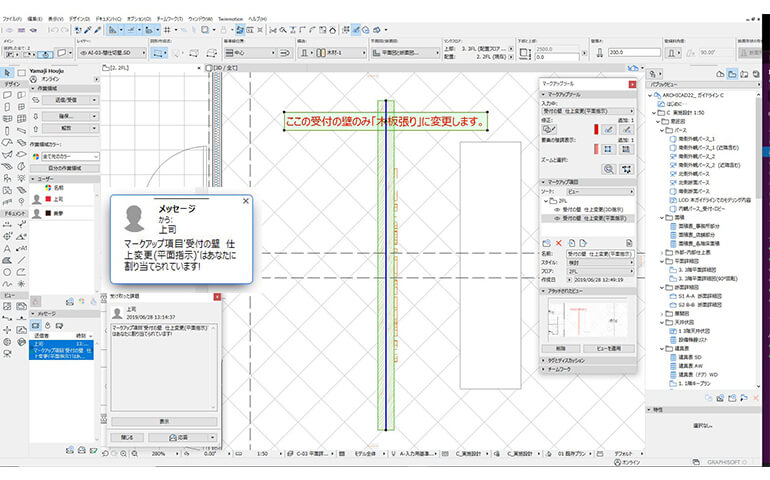Select the Arrow tool in the toolbox
The height and width of the screenshot is (480, 770).
pyautogui.click(x=8, y=73)
